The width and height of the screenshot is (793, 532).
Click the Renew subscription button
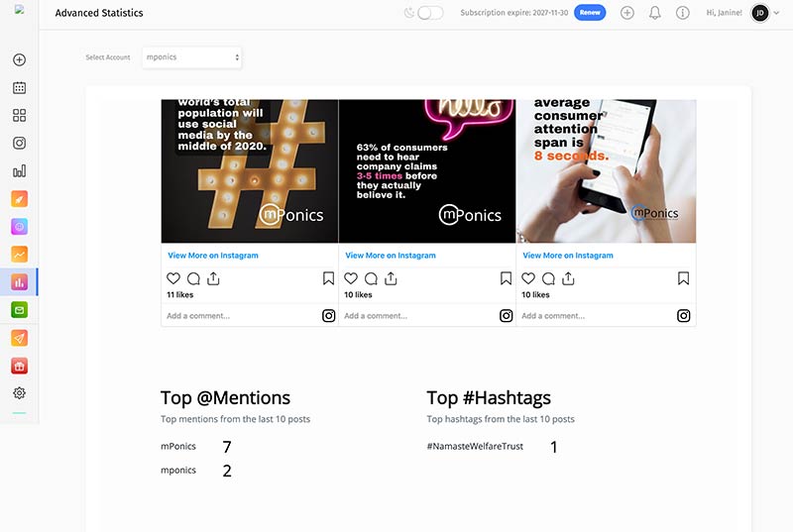(590, 13)
